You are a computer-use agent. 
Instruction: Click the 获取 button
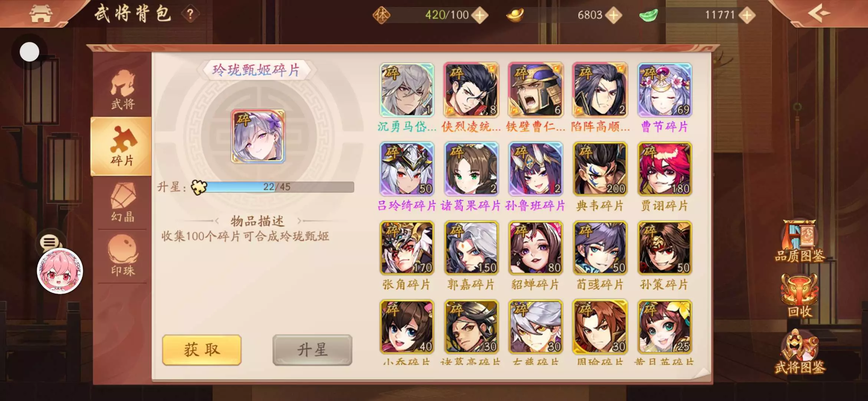(x=202, y=350)
